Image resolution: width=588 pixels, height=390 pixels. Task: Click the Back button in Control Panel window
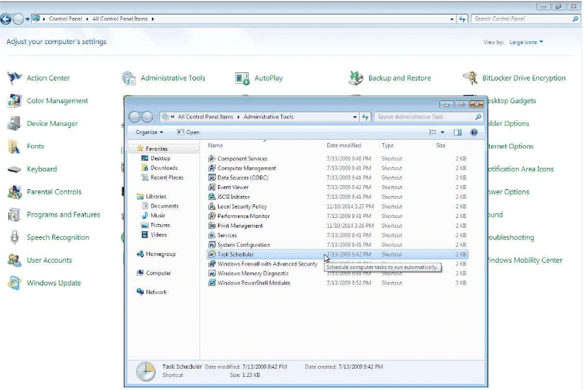click(6, 19)
